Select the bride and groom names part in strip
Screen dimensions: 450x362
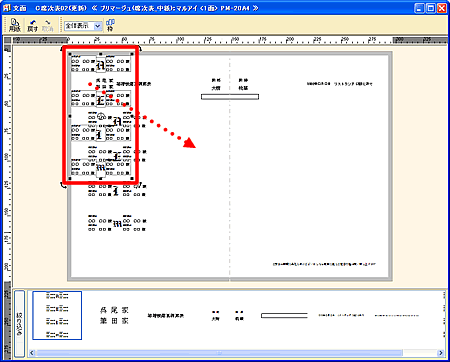[227, 315]
